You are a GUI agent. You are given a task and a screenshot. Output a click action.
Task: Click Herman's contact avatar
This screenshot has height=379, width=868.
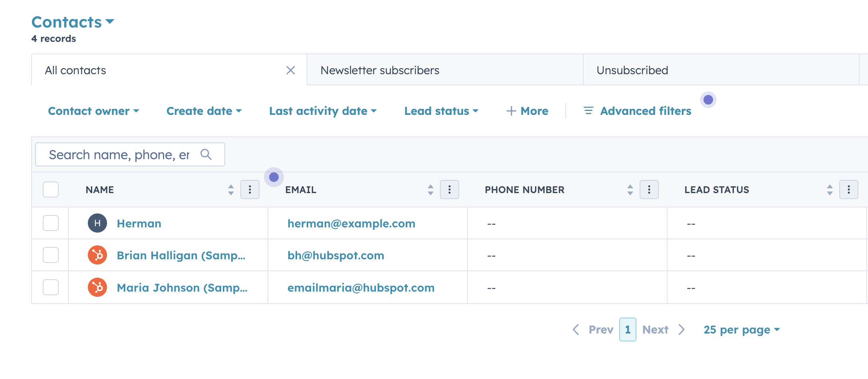97,223
